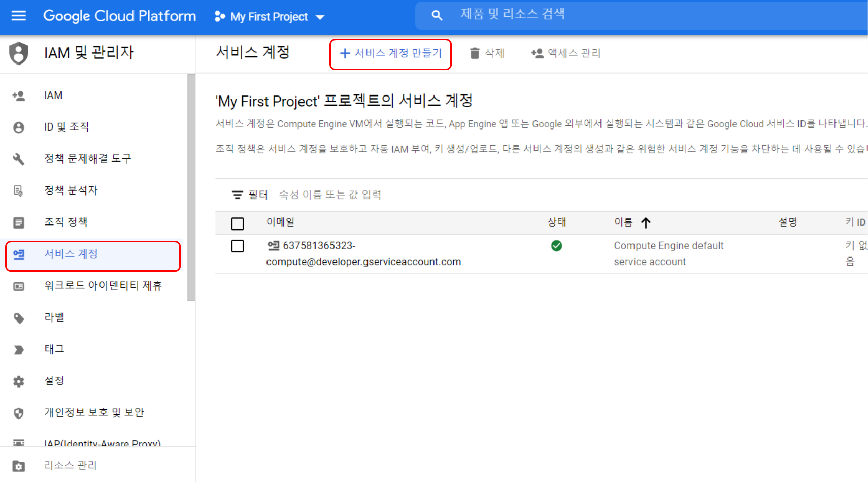The image size is (868, 482).
Task: Click the 이메일 column header
Action: coord(280,222)
